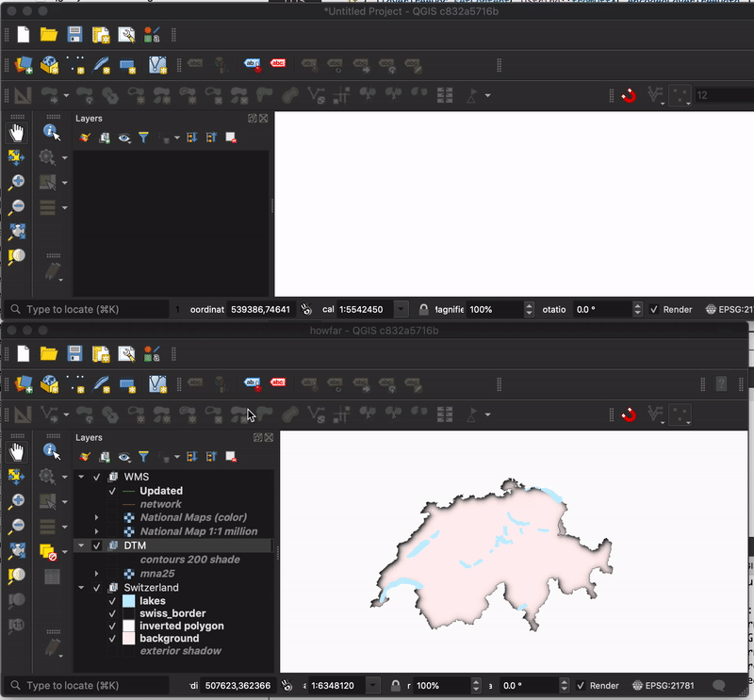Click Save Project icon in Untitled Project window
The image size is (754, 700).
click(74, 35)
